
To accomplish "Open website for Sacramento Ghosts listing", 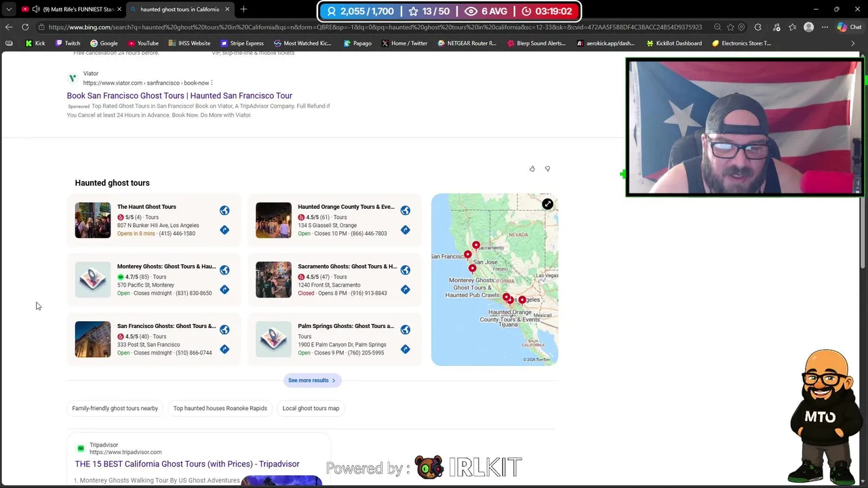I will (x=405, y=270).
